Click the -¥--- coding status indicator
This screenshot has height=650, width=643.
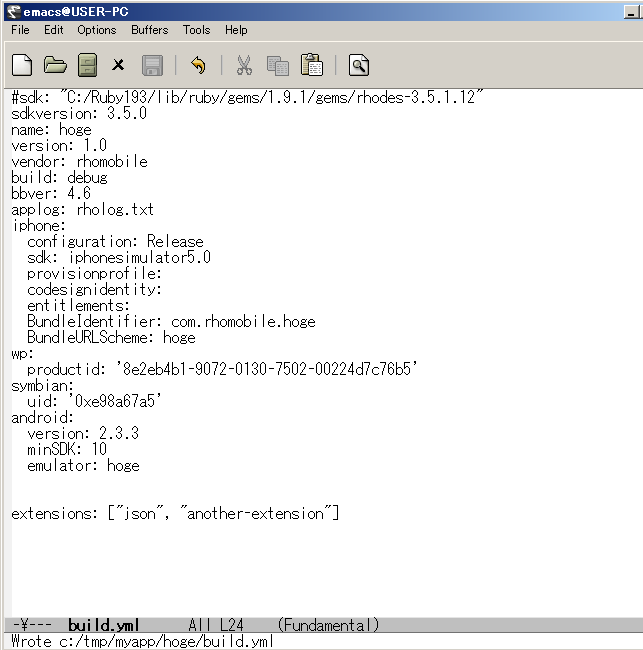pos(32,625)
